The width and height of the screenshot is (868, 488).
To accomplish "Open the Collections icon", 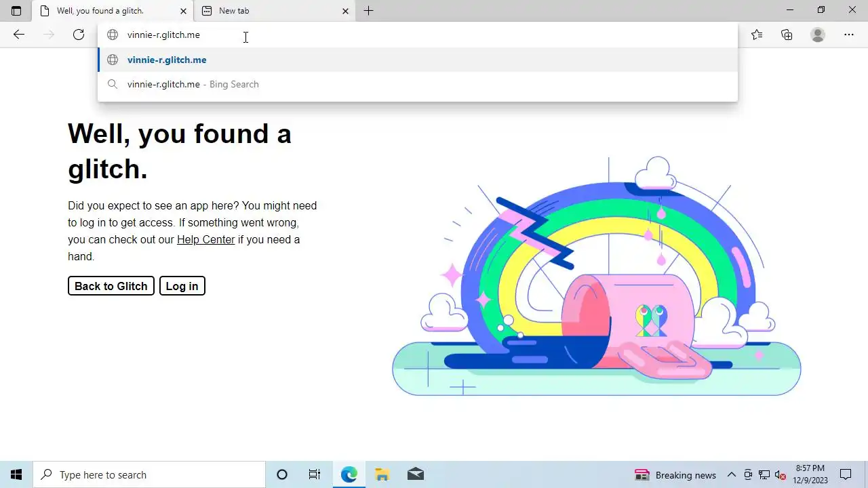I will tap(787, 35).
